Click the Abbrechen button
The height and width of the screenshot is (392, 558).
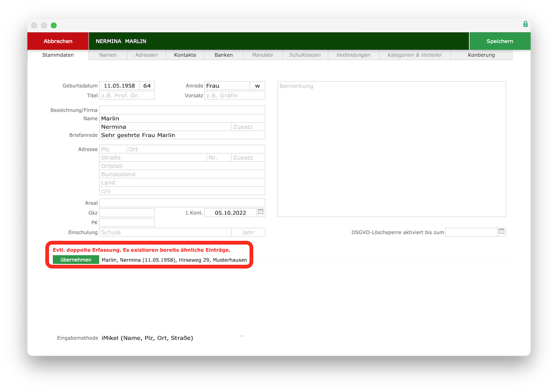tap(58, 41)
